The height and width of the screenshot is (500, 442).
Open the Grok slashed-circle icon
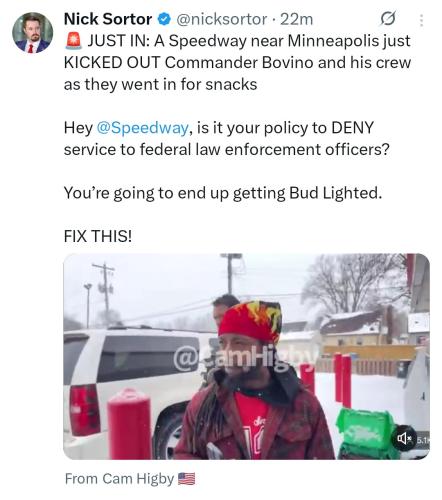pyautogui.click(x=388, y=19)
